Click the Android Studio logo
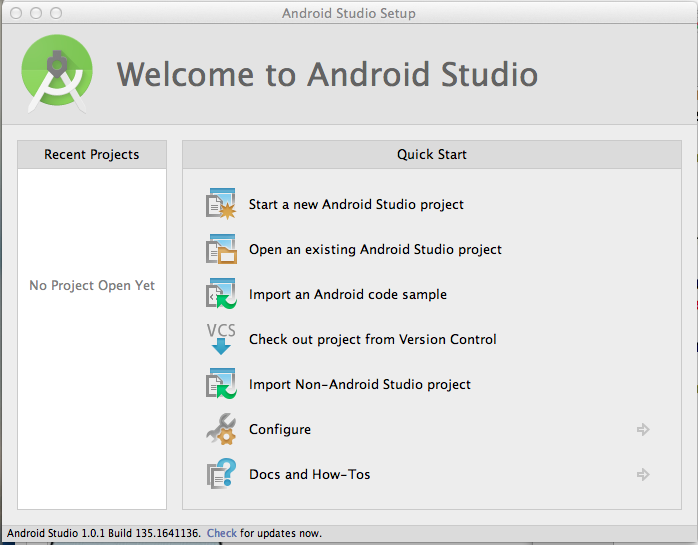The width and height of the screenshot is (698, 545). point(57,73)
